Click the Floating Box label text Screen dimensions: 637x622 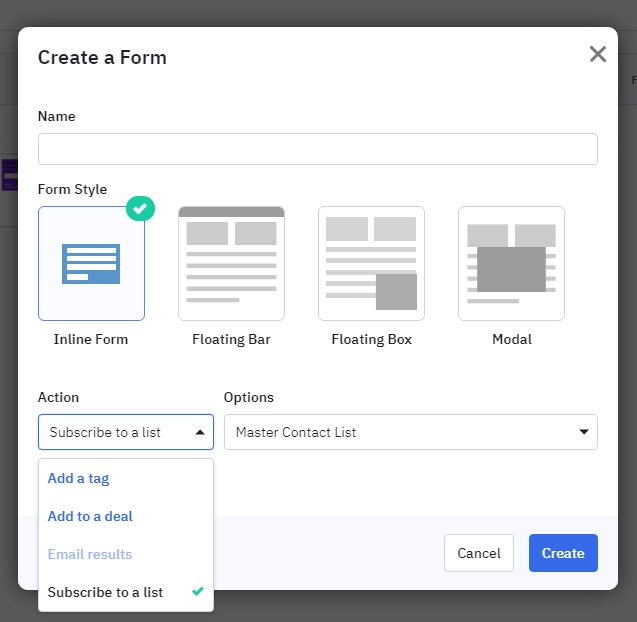[x=372, y=339]
